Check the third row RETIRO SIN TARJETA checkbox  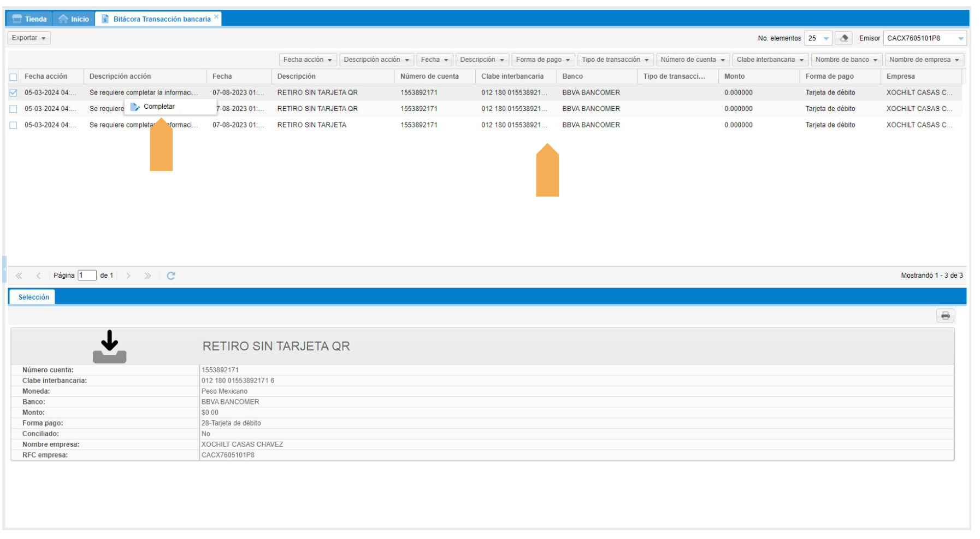pyautogui.click(x=14, y=125)
